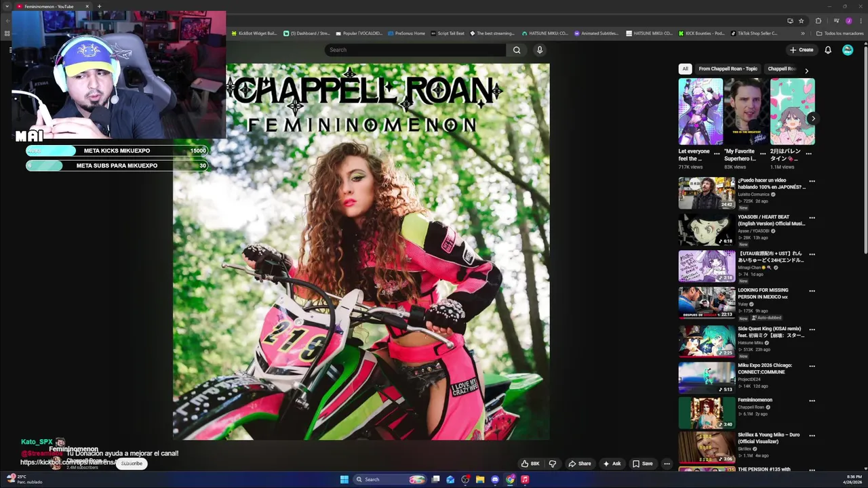868x488 pixels.
Task: Bookmark this page with the star icon
Action: (x=801, y=20)
